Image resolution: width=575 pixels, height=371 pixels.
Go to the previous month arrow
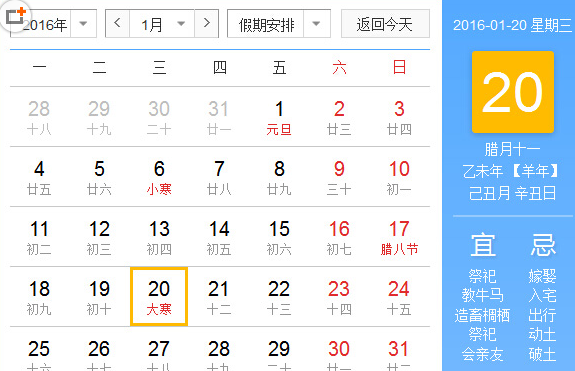coord(117,23)
